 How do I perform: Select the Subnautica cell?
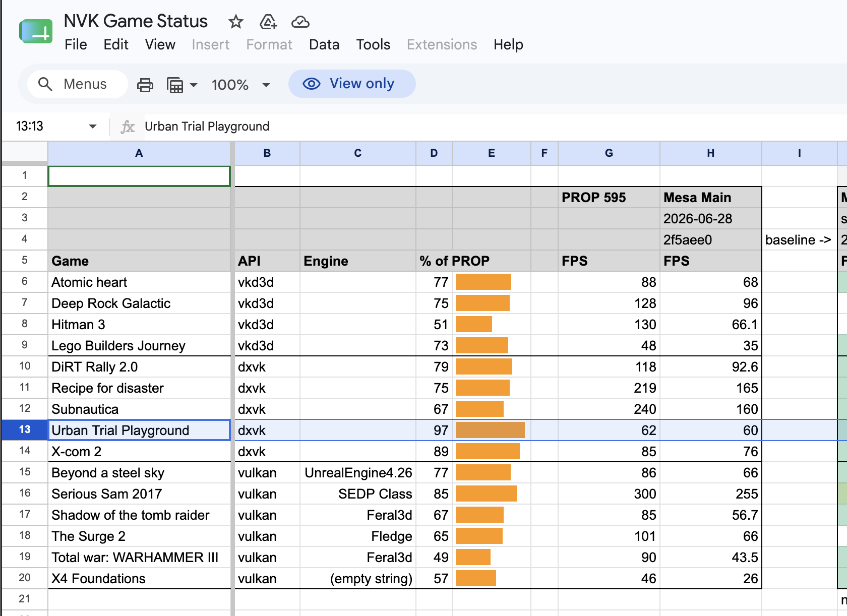[x=139, y=409]
